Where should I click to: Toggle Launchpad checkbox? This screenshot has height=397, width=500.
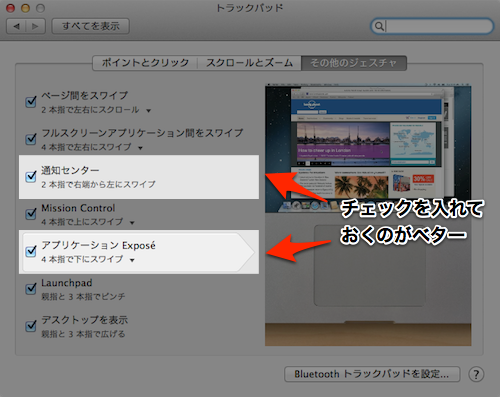coord(31,288)
